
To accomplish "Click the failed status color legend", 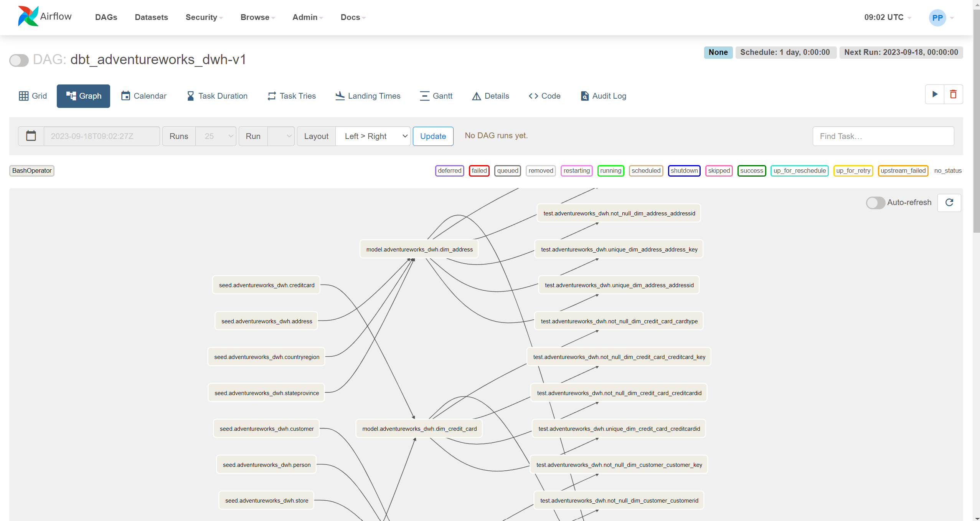I will pos(479,171).
